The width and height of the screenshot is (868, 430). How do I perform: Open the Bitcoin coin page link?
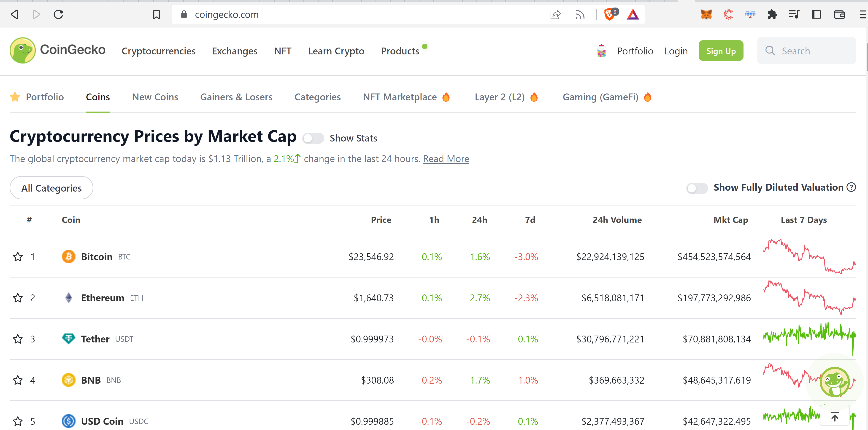tap(96, 256)
